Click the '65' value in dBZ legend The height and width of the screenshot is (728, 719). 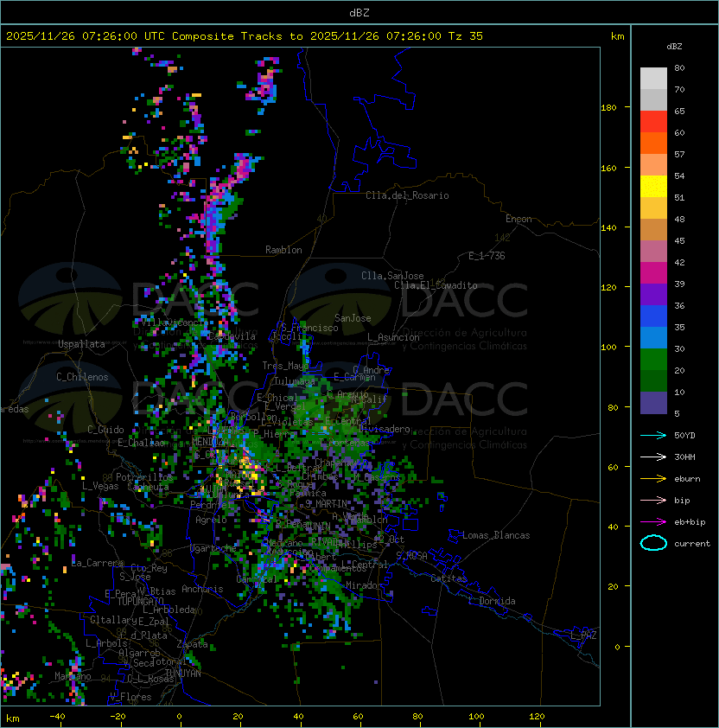pyautogui.click(x=679, y=111)
